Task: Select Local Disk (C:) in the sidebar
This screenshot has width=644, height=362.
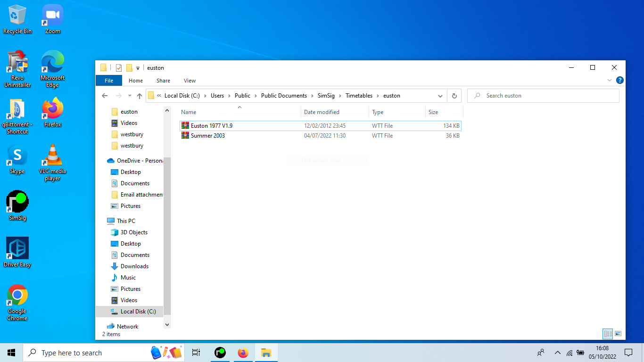Action: 130,312
